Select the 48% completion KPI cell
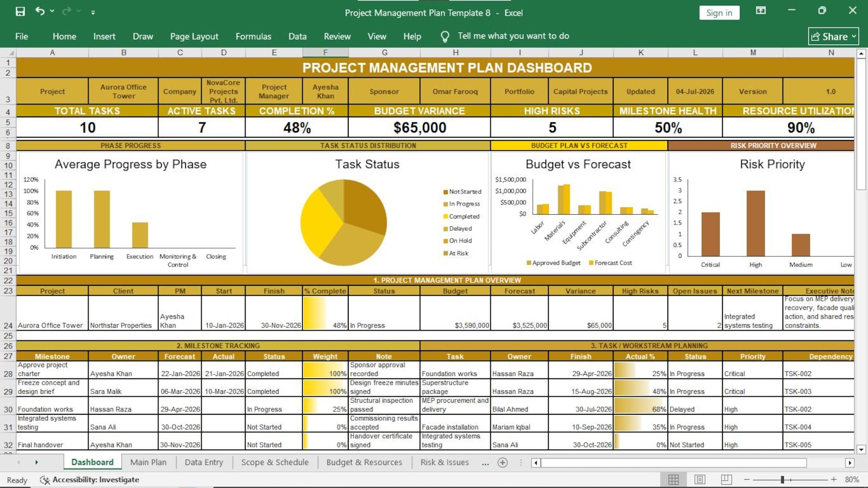The width and height of the screenshot is (868, 488). [297, 127]
